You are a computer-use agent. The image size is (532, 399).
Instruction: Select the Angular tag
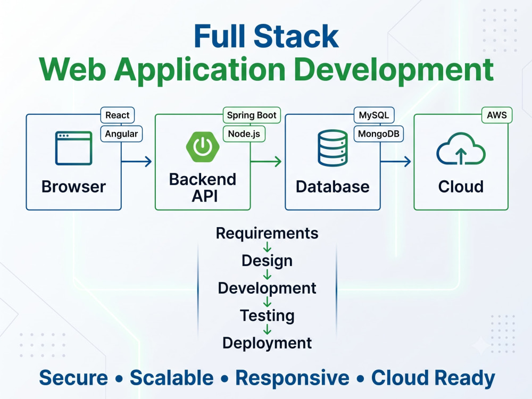click(x=121, y=134)
